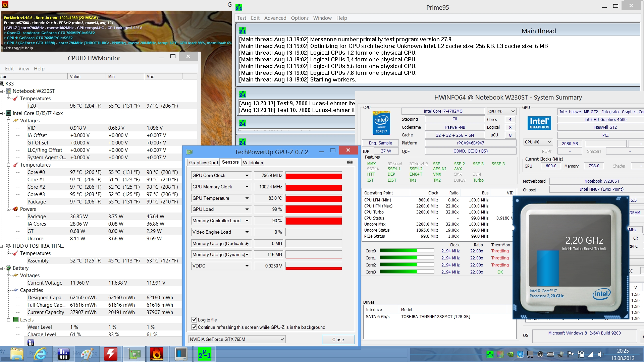Open the CPU #0 dropdown in HWiNFO64
The width and height of the screenshot is (644, 362).
tap(501, 111)
